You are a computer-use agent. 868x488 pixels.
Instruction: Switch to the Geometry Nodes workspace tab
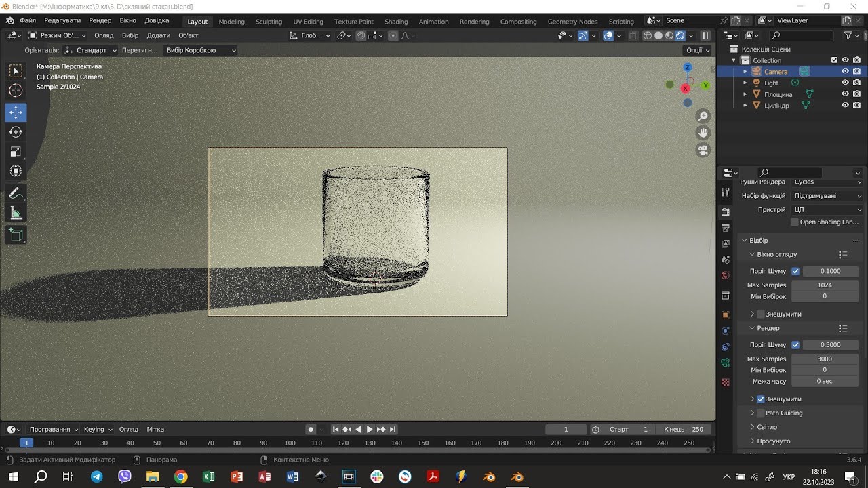pyautogui.click(x=572, y=21)
